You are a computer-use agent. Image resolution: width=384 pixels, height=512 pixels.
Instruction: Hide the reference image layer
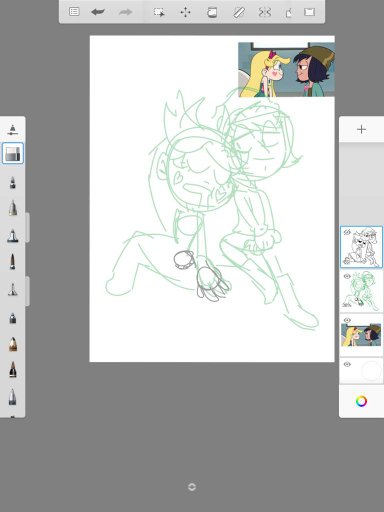tap(347, 320)
